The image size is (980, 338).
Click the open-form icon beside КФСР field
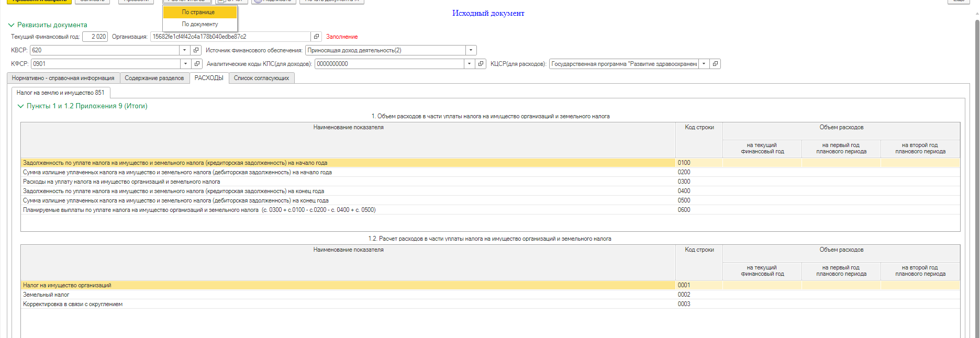pos(197,64)
